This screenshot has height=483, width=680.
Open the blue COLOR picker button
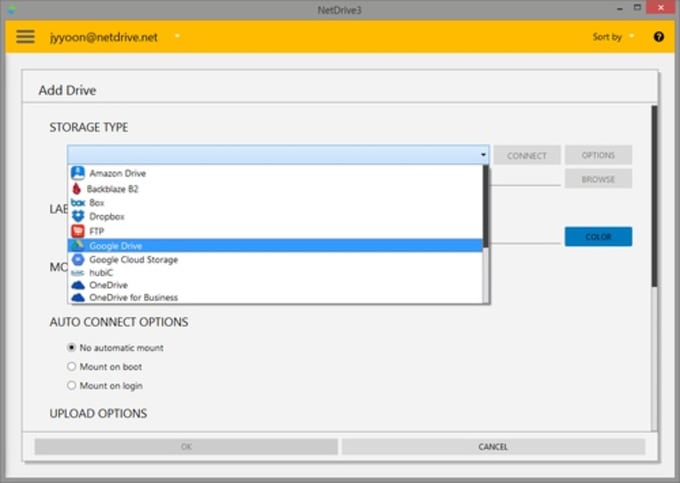coord(598,236)
